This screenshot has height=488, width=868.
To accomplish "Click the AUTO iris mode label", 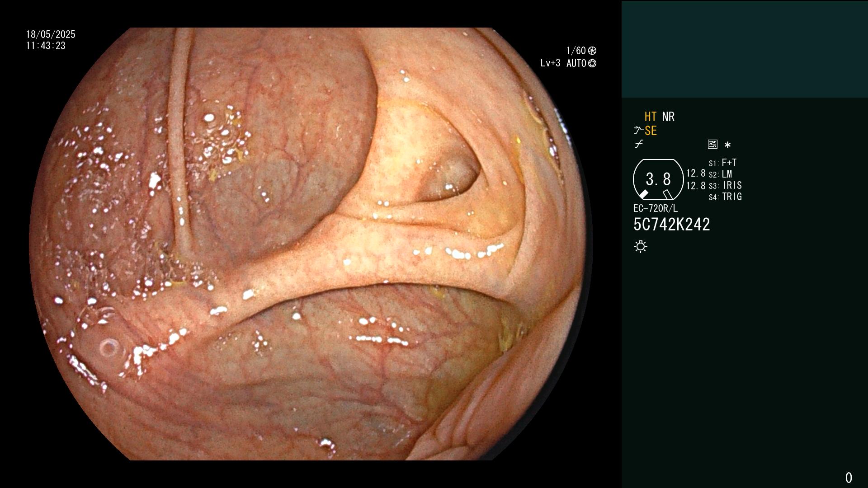I will (x=576, y=63).
